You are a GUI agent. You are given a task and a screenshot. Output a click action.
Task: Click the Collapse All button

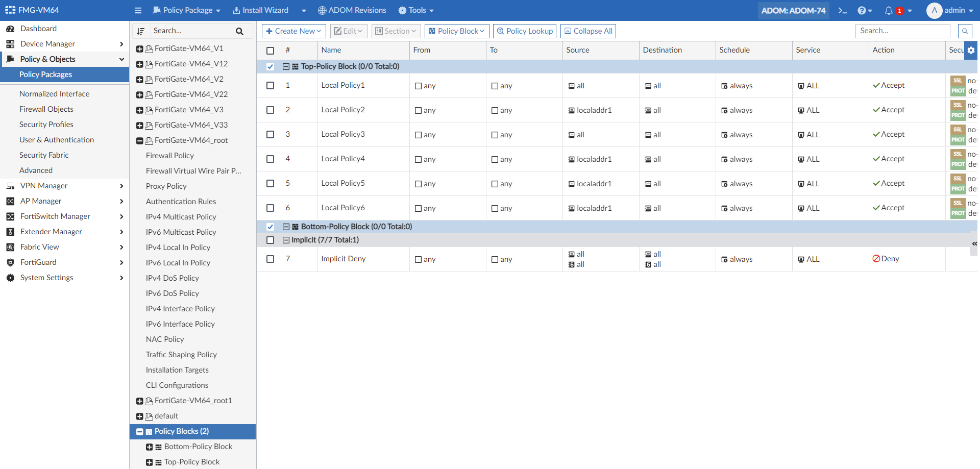tap(588, 31)
